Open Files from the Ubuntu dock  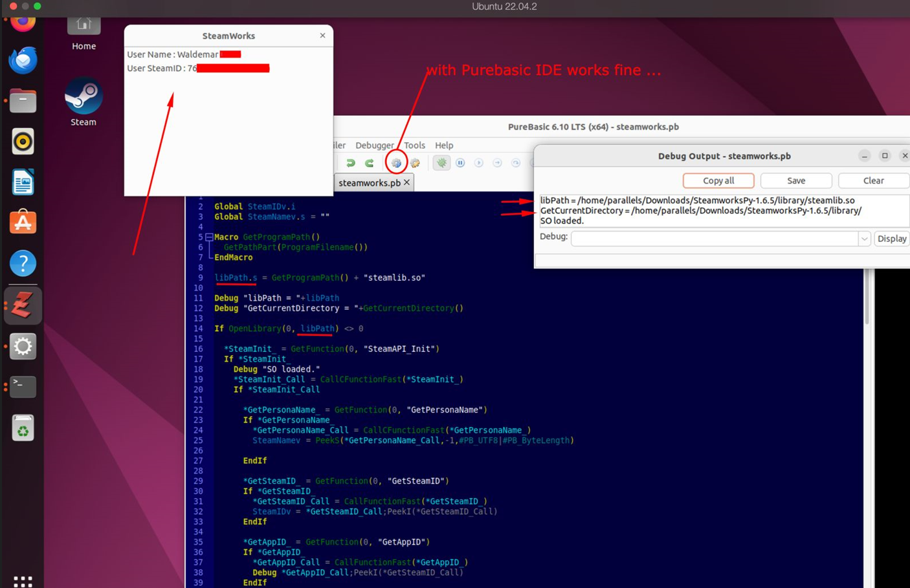(23, 101)
